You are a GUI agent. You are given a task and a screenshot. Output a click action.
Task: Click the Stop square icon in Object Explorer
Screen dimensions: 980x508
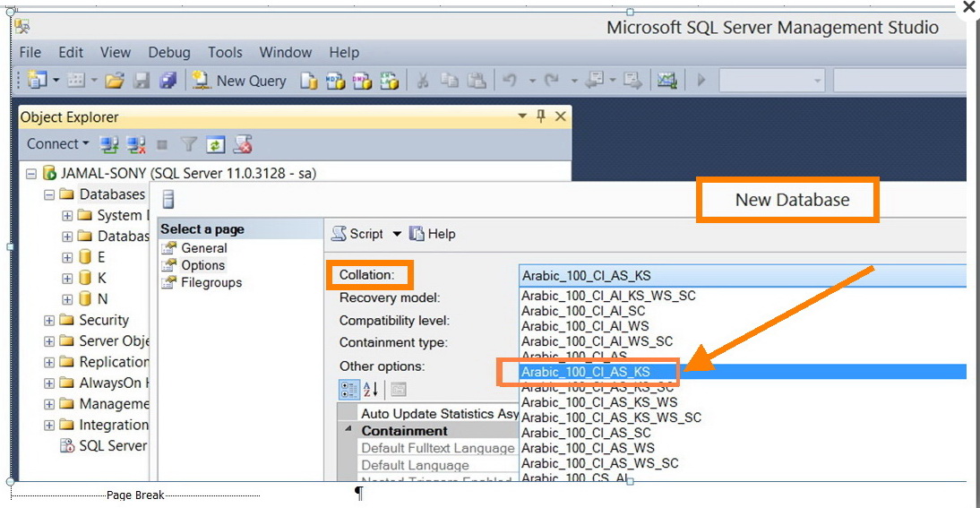click(162, 145)
